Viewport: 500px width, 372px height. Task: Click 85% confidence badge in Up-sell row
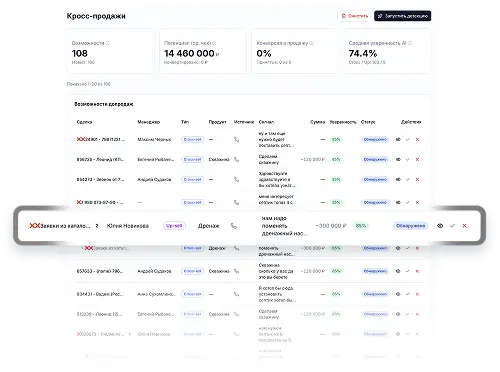click(361, 226)
